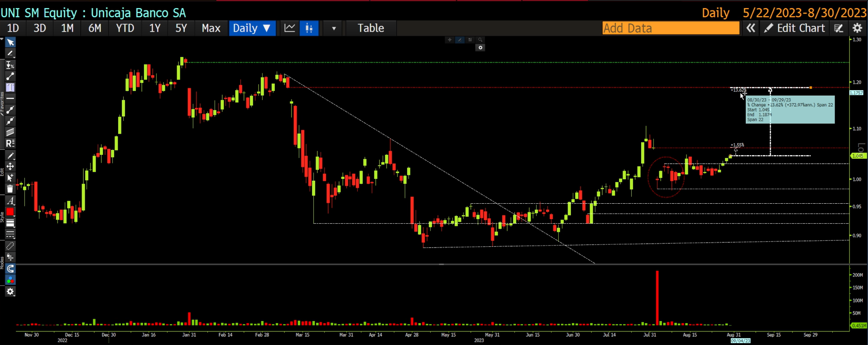Select the 1Y range
This screenshot has height=345, width=868.
155,28
